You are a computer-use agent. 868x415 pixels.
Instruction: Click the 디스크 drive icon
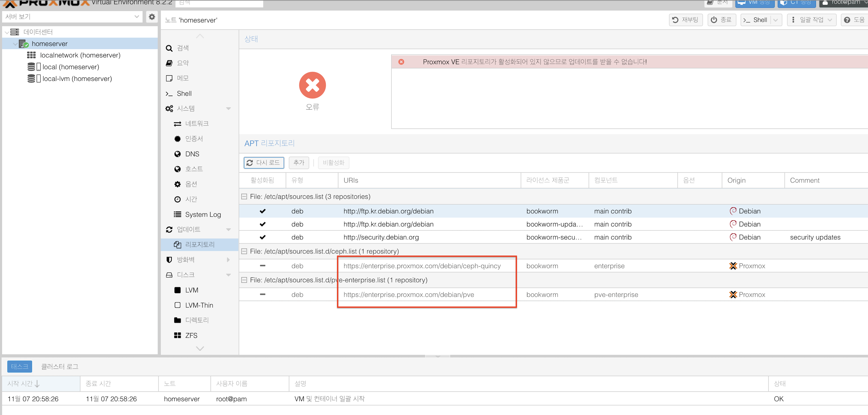click(169, 275)
